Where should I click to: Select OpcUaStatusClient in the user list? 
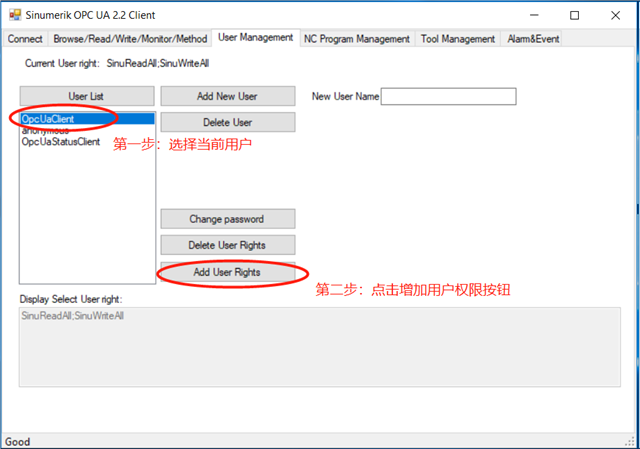(87, 142)
